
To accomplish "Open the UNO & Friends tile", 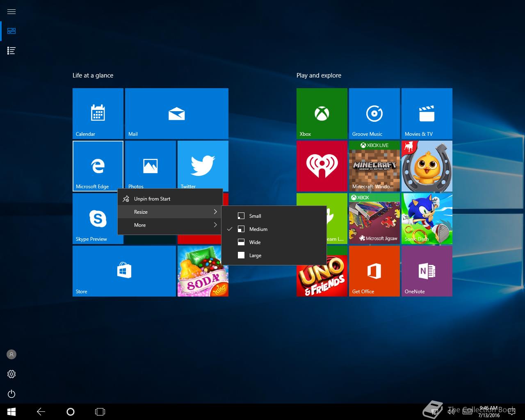I will tap(322, 281).
